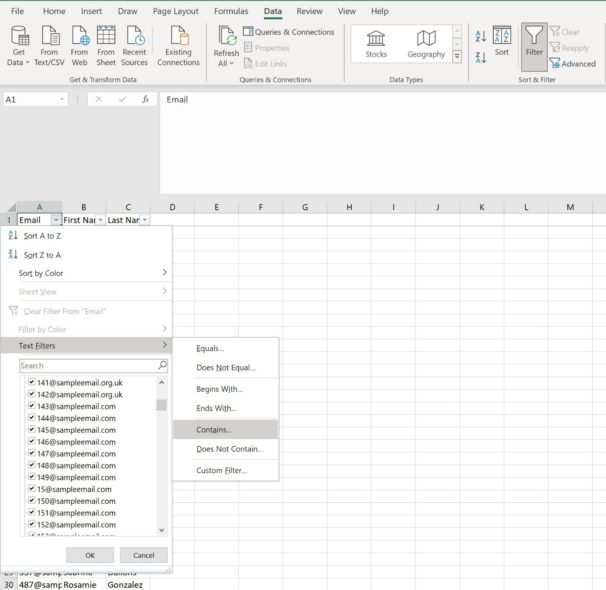
Task: Select From Text/CSV import icon
Action: tap(48, 37)
